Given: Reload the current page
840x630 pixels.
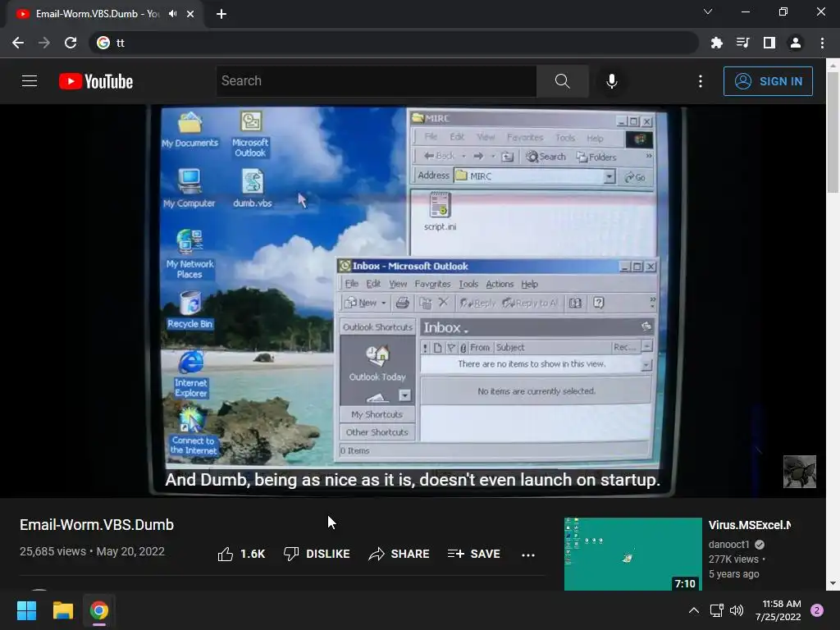Looking at the screenshot, I should (x=71, y=43).
